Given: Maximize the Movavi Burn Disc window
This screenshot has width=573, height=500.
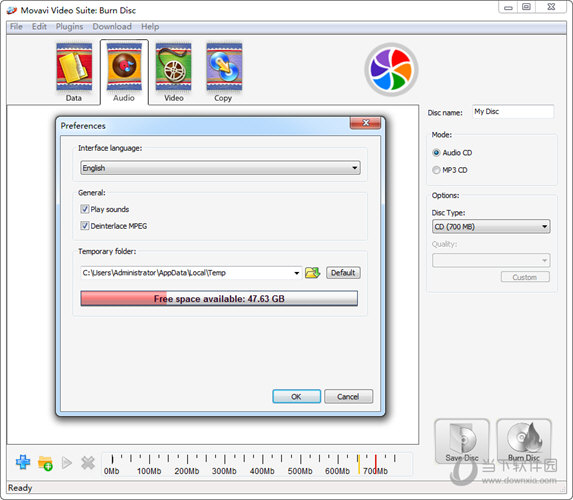Looking at the screenshot, I should click(x=526, y=7).
